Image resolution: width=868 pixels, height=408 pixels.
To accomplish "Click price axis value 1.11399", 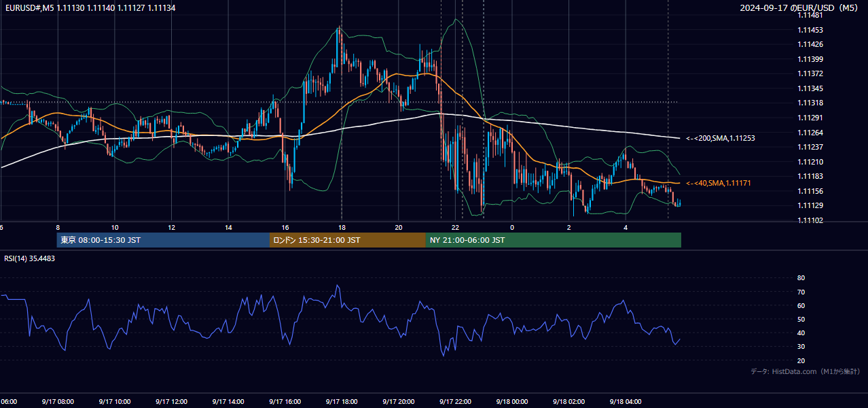I will (x=811, y=59).
